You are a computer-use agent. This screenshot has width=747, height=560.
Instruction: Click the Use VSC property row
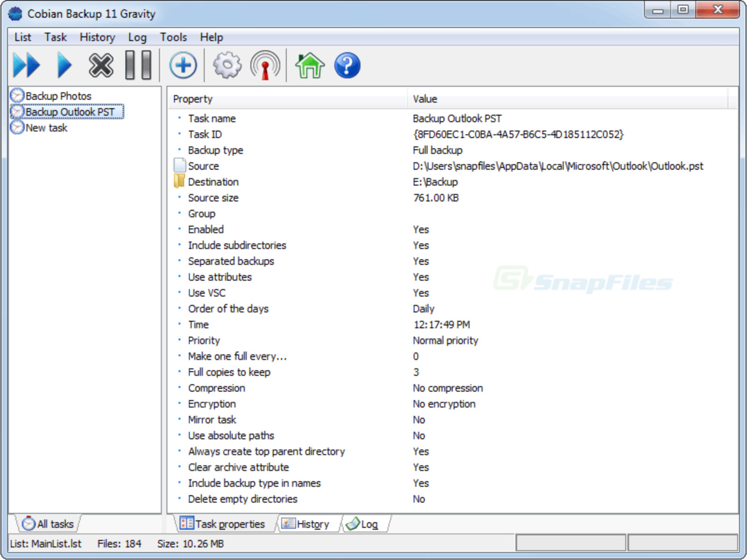(x=207, y=293)
